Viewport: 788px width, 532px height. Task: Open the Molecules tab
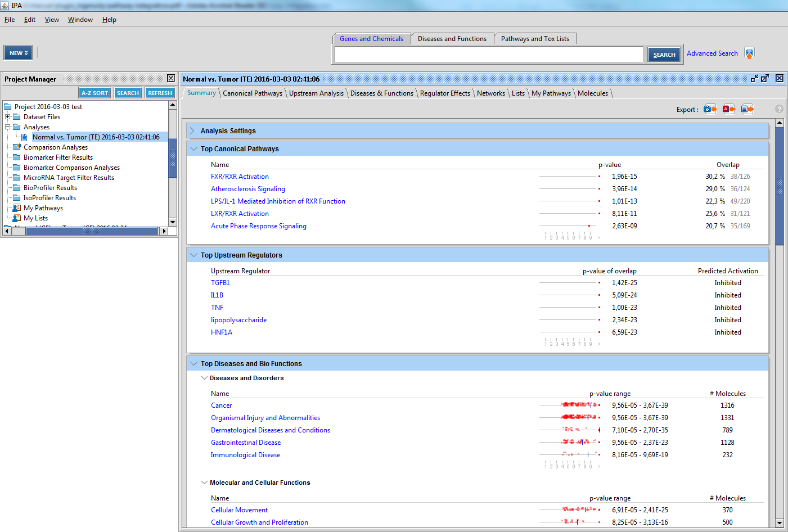point(593,93)
